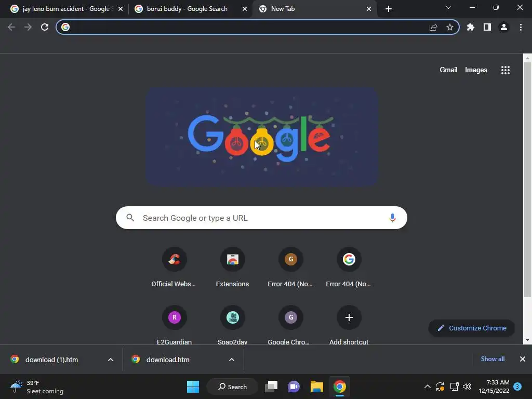Open Chrome's three-dot menu

pos(521,27)
